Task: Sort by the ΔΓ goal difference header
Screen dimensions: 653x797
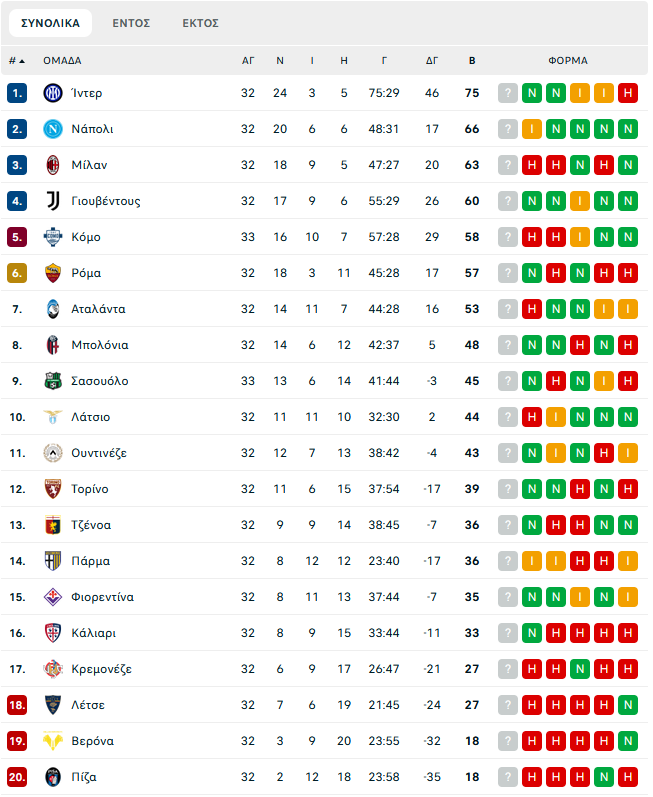Action: tap(432, 61)
